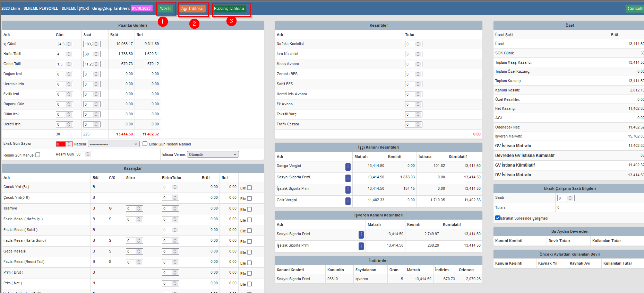The width and height of the screenshot is (644, 293).
Task: Open the Nedeni dropdown
Action: point(114,144)
